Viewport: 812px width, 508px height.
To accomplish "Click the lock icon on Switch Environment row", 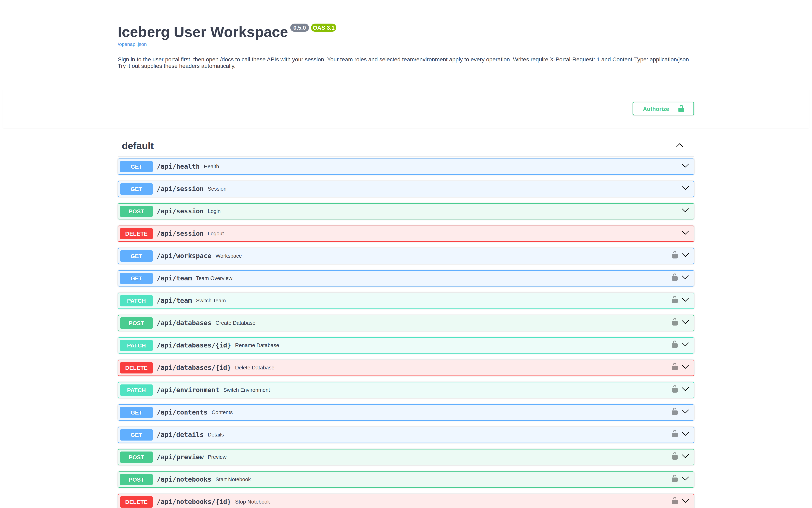I will 674,389.
